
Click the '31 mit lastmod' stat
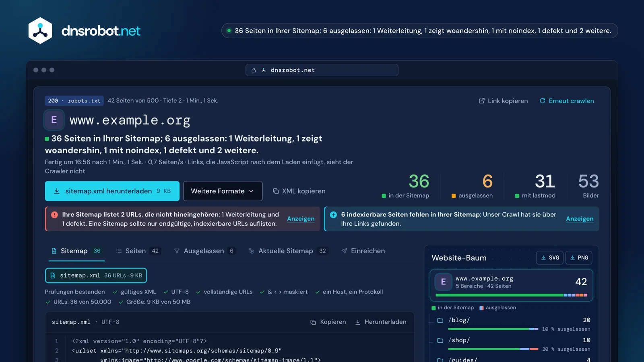click(535, 185)
